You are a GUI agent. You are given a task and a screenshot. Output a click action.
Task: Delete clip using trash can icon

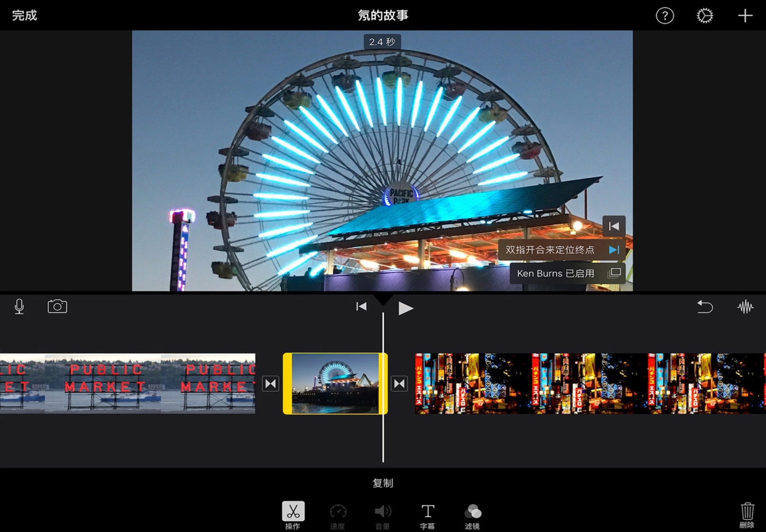click(x=747, y=514)
